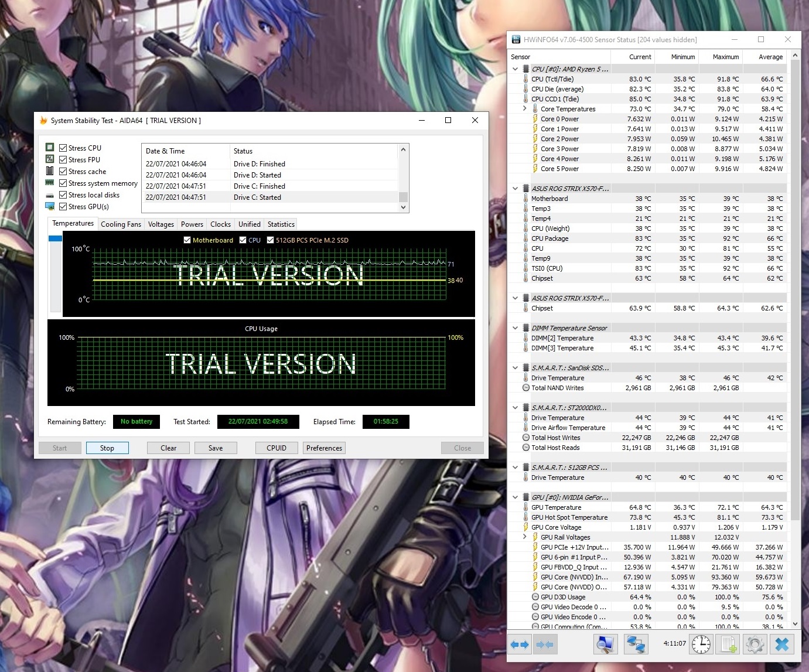Screen dimensions: 809x672
Task: Open the Statistics tab
Action: [x=281, y=224]
